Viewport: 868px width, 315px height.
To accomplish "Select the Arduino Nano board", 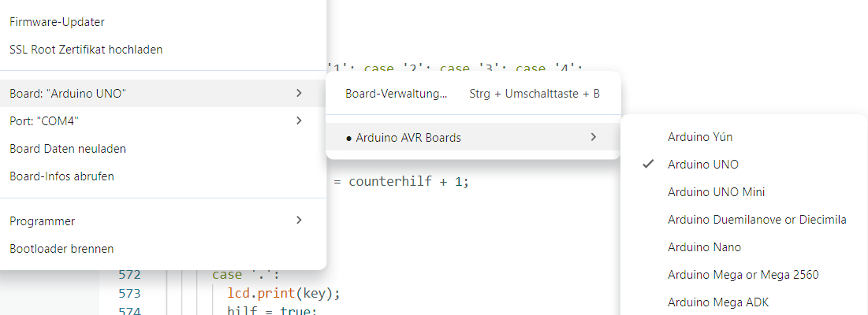I will 744,247.
